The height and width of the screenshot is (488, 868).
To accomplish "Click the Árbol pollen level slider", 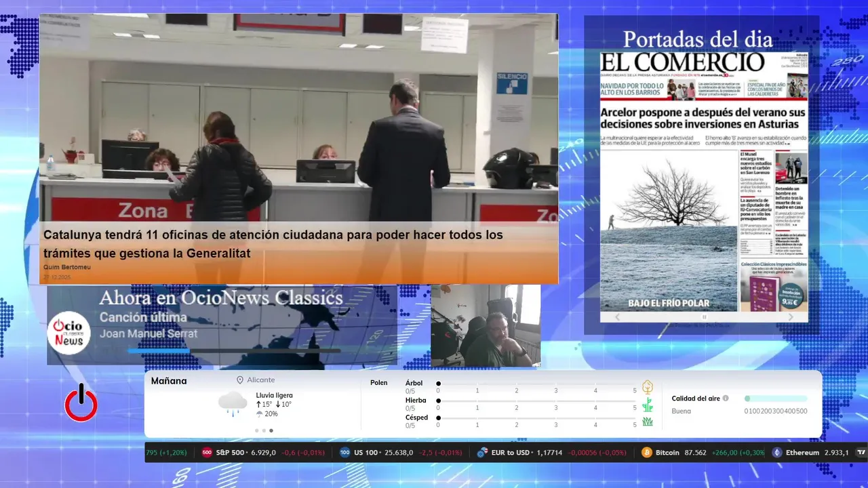I will pos(537,384).
